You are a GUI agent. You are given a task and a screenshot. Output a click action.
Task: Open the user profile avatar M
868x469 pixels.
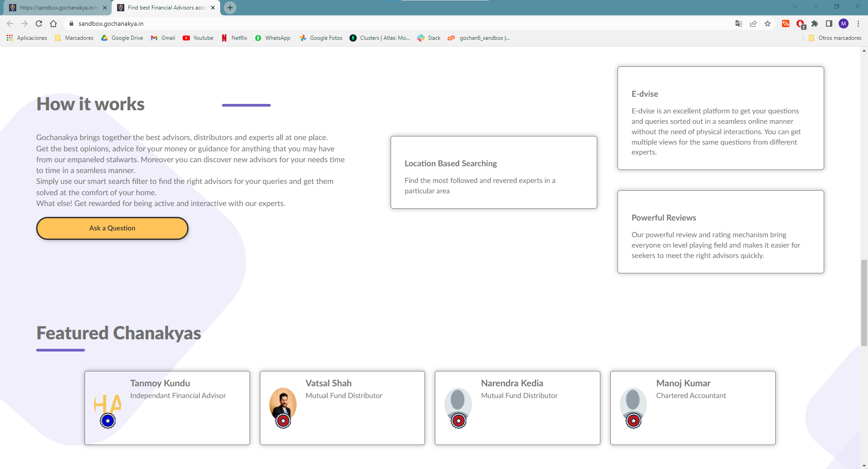click(844, 23)
